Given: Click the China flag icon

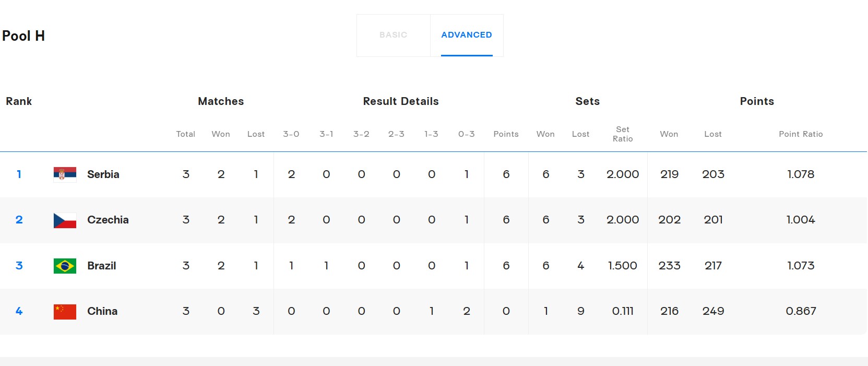Looking at the screenshot, I should 65,311.
